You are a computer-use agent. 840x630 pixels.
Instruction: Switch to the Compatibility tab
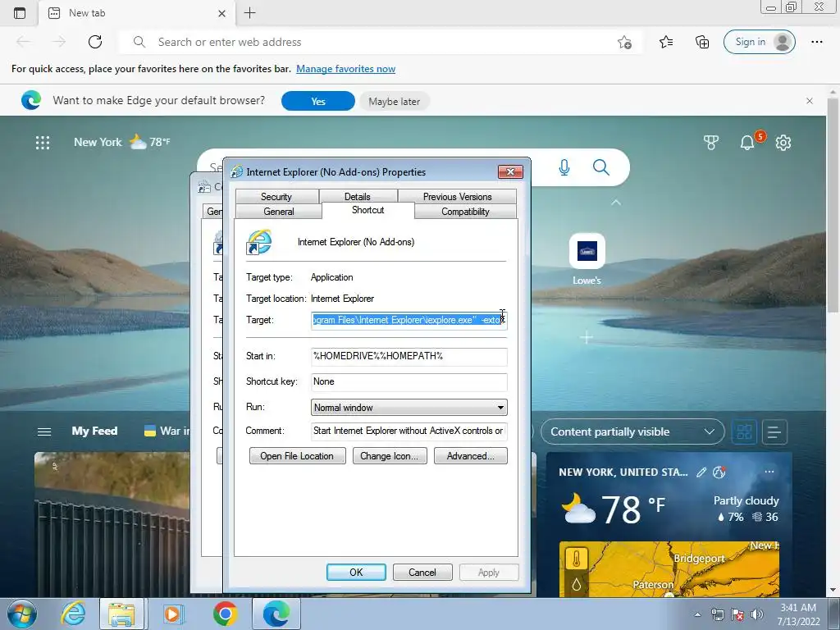(466, 212)
